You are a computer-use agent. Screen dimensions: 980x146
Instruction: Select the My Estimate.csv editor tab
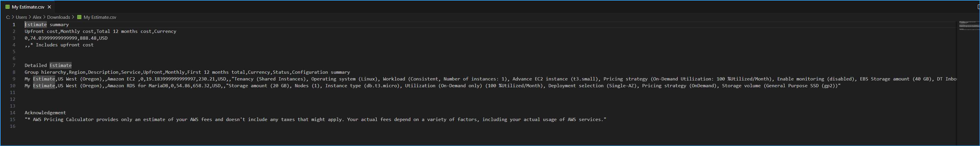(x=27, y=7)
